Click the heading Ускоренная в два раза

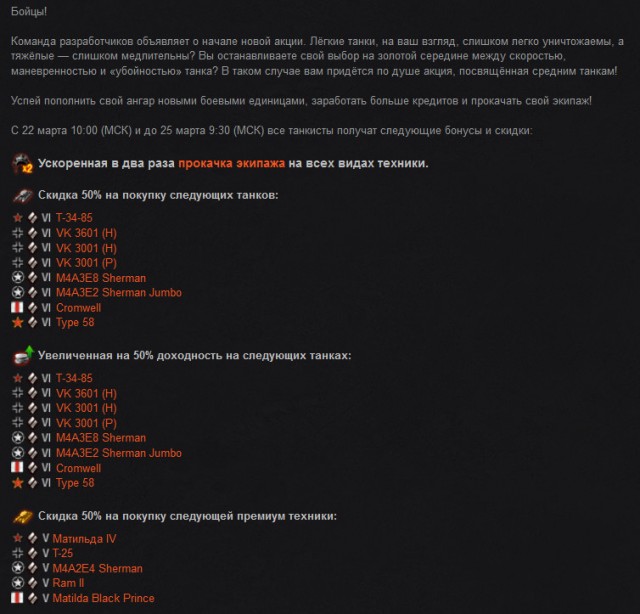[x=106, y=163]
